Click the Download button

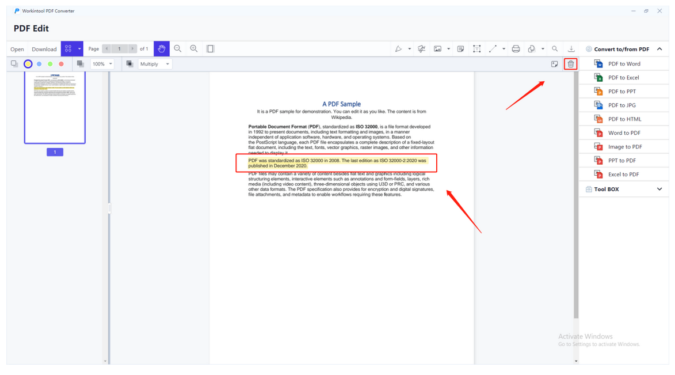point(44,49)
